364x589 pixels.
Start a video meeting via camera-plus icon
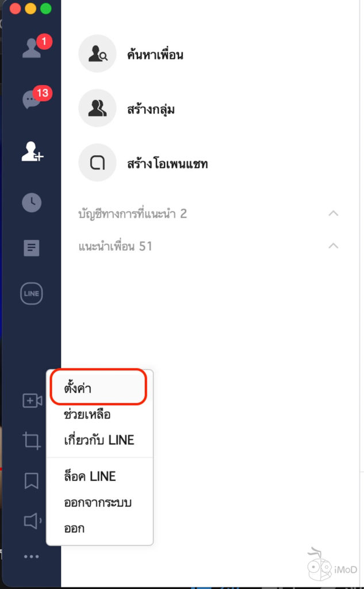[x=32, y=400]
